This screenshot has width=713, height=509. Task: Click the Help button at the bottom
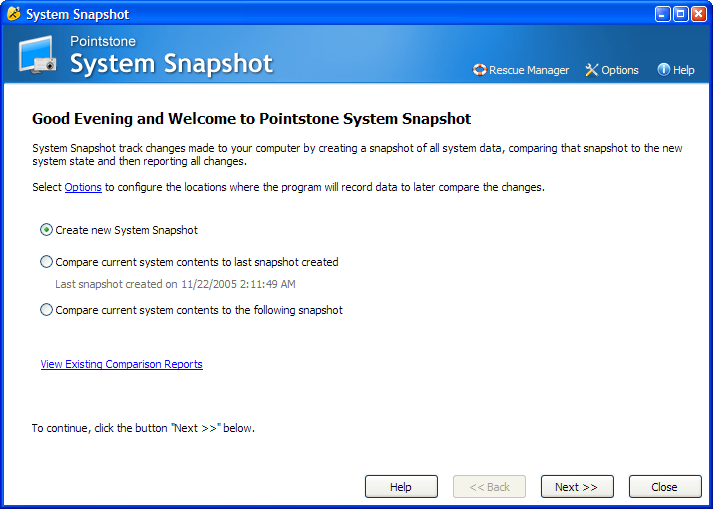click(401, 487)
